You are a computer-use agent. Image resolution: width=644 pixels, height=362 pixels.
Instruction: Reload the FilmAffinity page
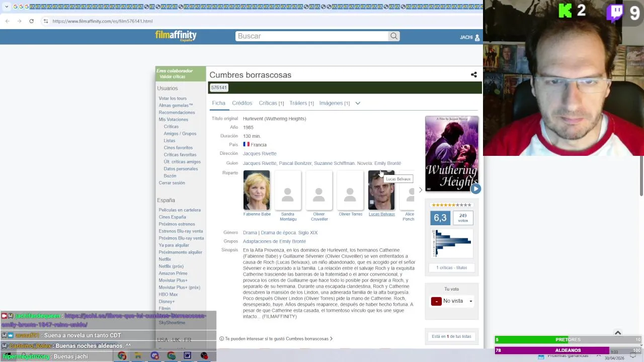tap(31, 21)
